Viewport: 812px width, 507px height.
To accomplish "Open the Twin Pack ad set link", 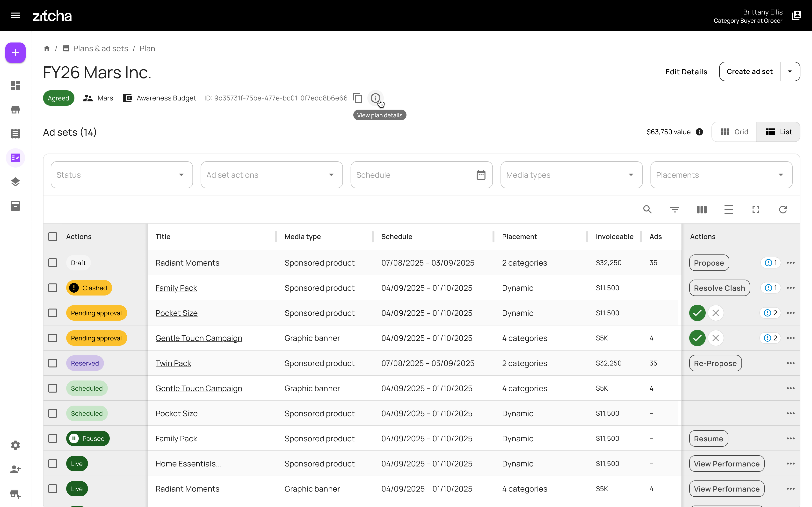I will [x=173, y=363].
